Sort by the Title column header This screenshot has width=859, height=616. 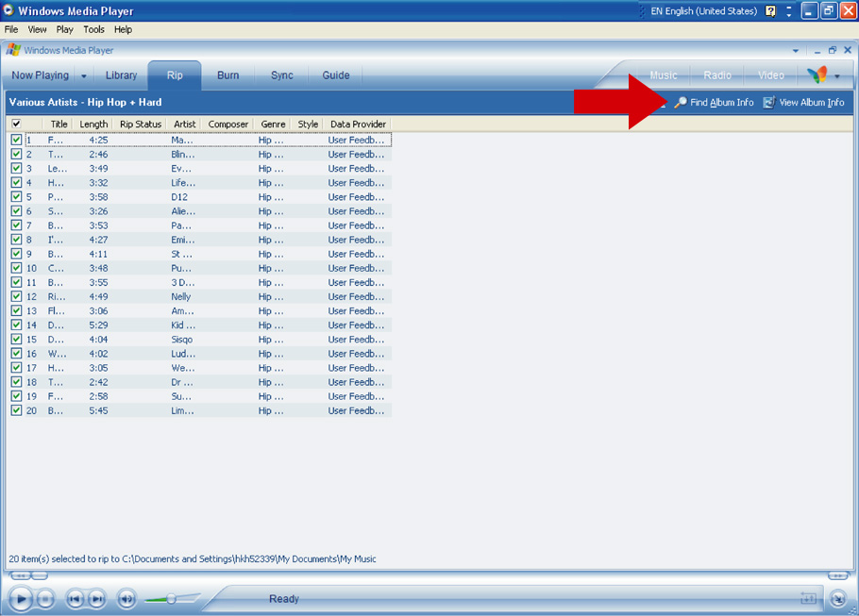[59, 125]
